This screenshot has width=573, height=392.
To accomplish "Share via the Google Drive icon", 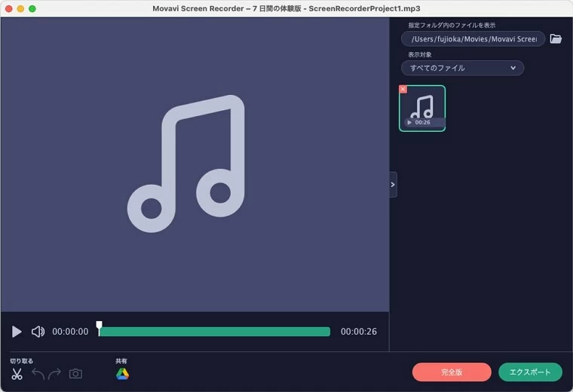I will pyautogui.click(x=122, y=374).
